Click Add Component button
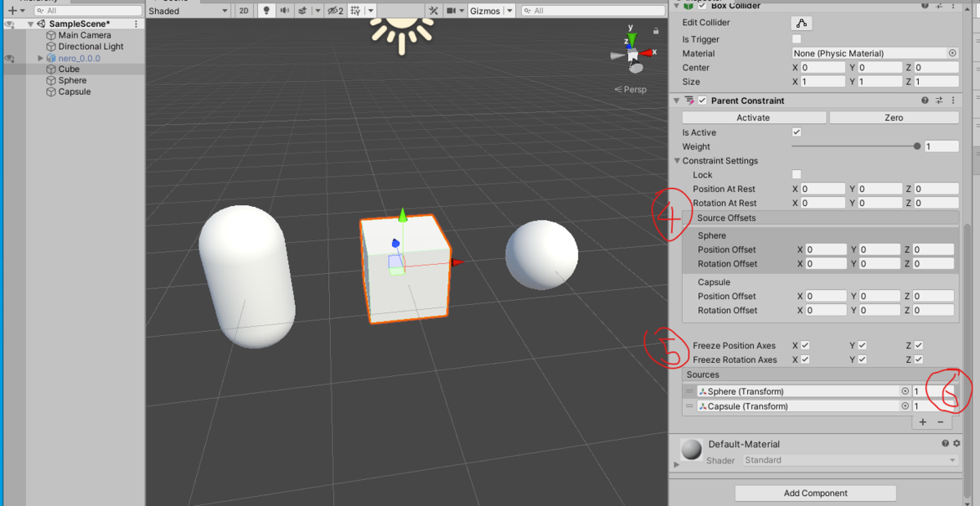 coord(816,493)
